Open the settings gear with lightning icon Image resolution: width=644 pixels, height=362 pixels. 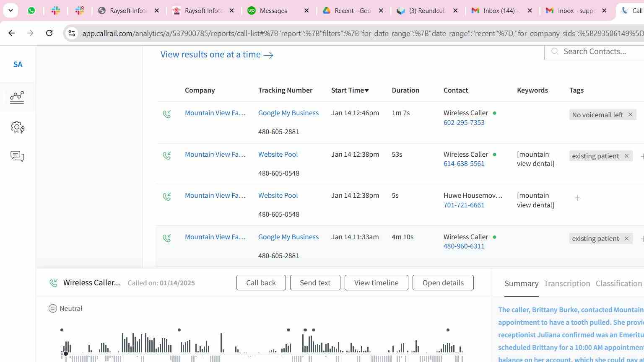coord(17,127)
